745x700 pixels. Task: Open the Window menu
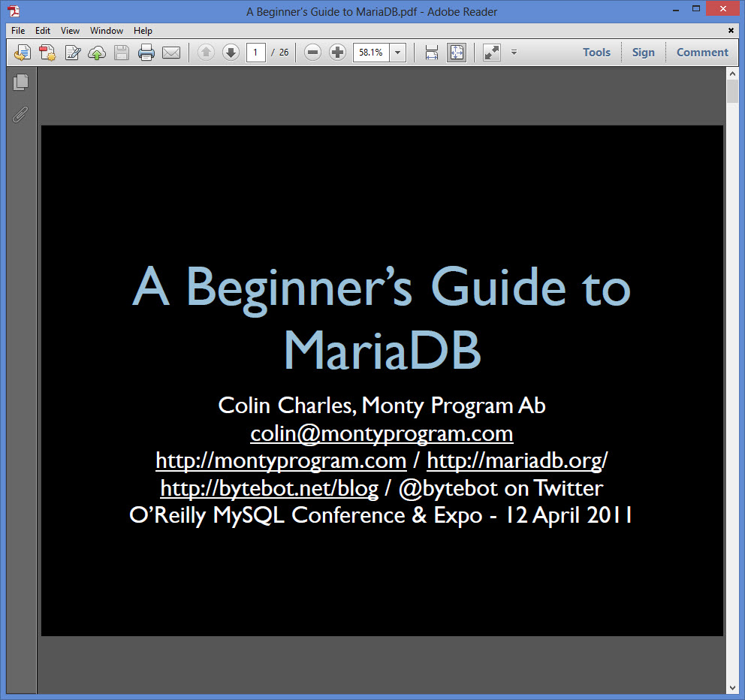click(107, 31)
